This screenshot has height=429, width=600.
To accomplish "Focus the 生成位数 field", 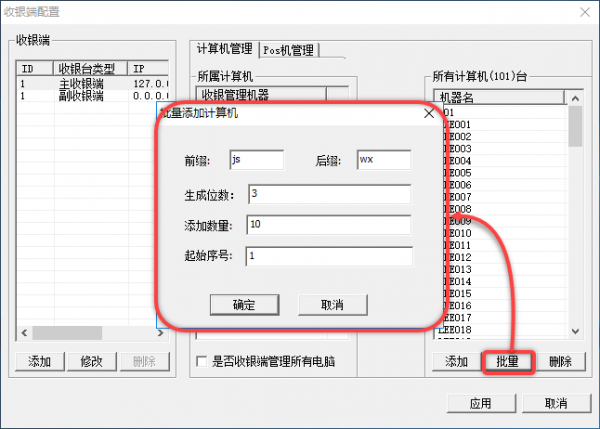I will [x=329, y=194].
